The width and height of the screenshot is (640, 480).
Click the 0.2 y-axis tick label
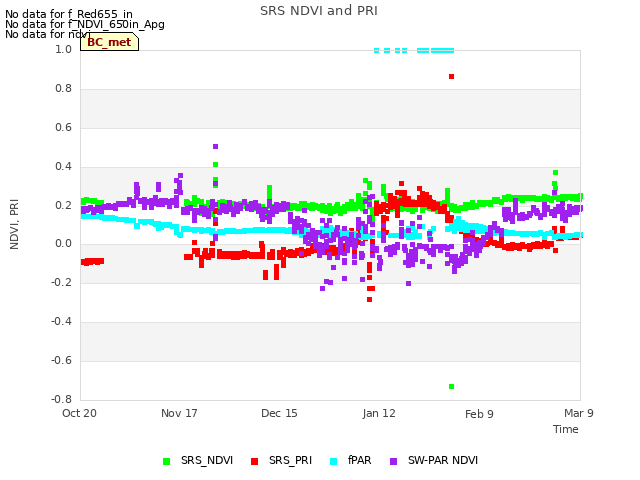click(64, 205)
